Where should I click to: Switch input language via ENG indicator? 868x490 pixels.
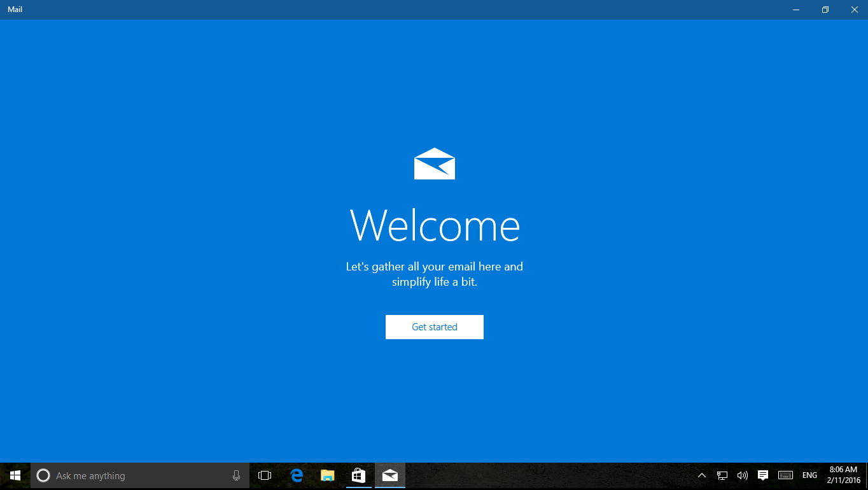[x=809, y=475]
